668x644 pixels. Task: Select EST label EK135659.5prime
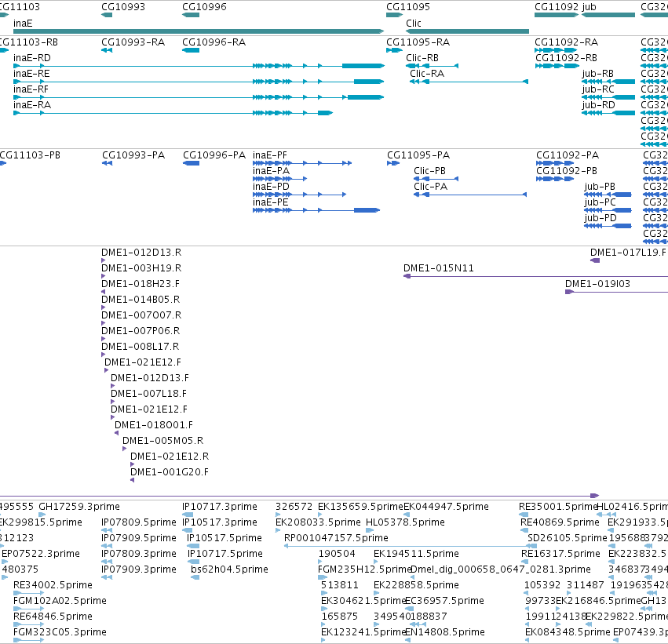[360, 507]
